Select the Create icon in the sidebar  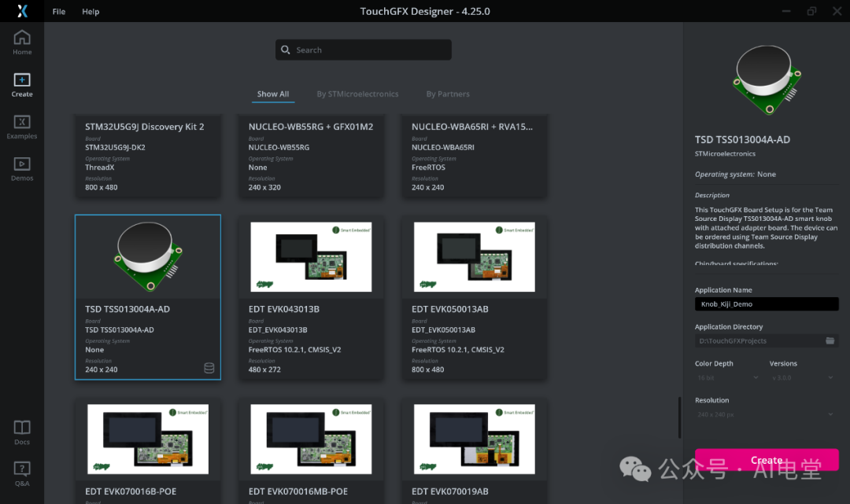pos(21,83)
